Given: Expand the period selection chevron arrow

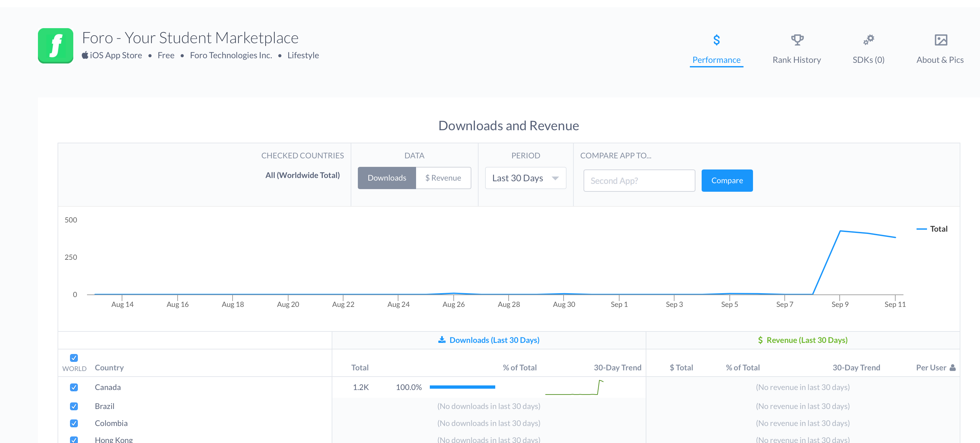Looking at the screenshot, I should coord(555,178).
